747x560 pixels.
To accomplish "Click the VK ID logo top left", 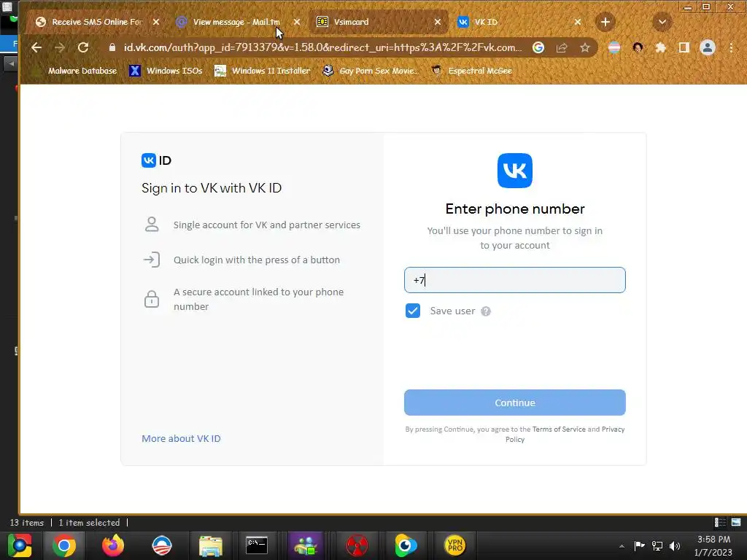I will coord(156,160).
